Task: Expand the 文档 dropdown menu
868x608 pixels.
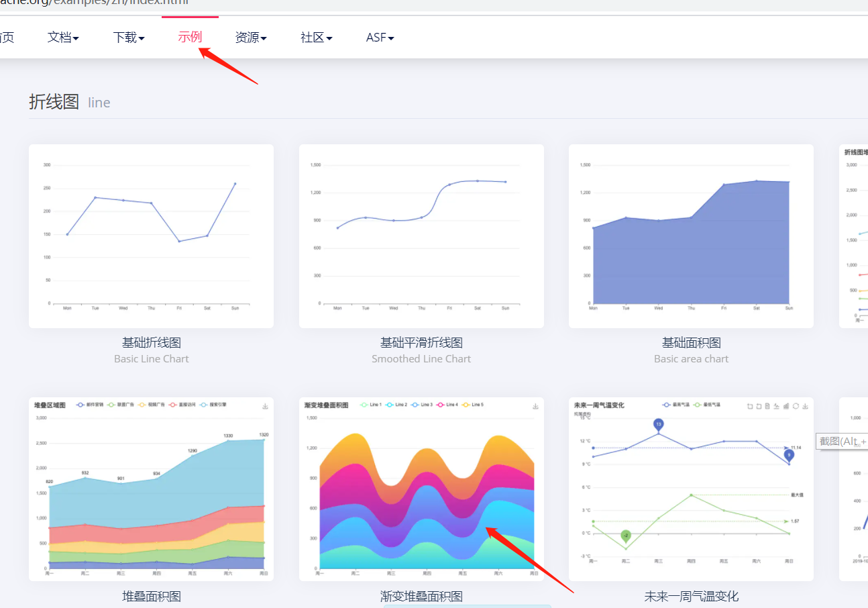Action: click(x=63, y=38)
